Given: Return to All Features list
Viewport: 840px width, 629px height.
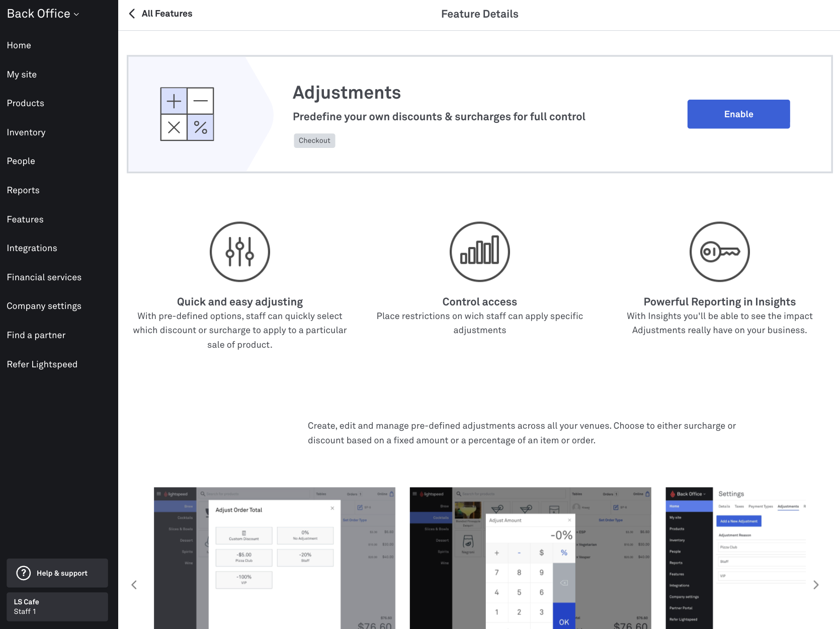Looking at the screenshot, I should [167, 14].
